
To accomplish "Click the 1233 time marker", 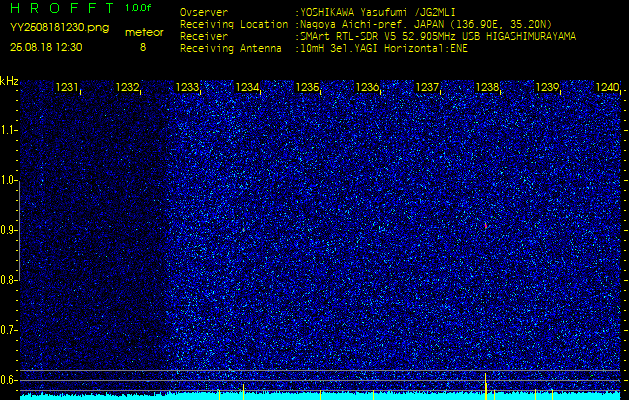I will click(x=187, y=87).
